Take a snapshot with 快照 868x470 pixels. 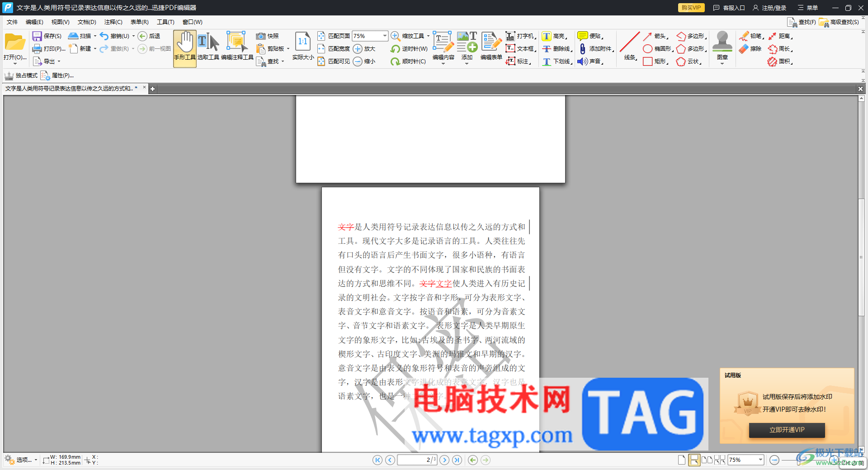coord(268,36)
